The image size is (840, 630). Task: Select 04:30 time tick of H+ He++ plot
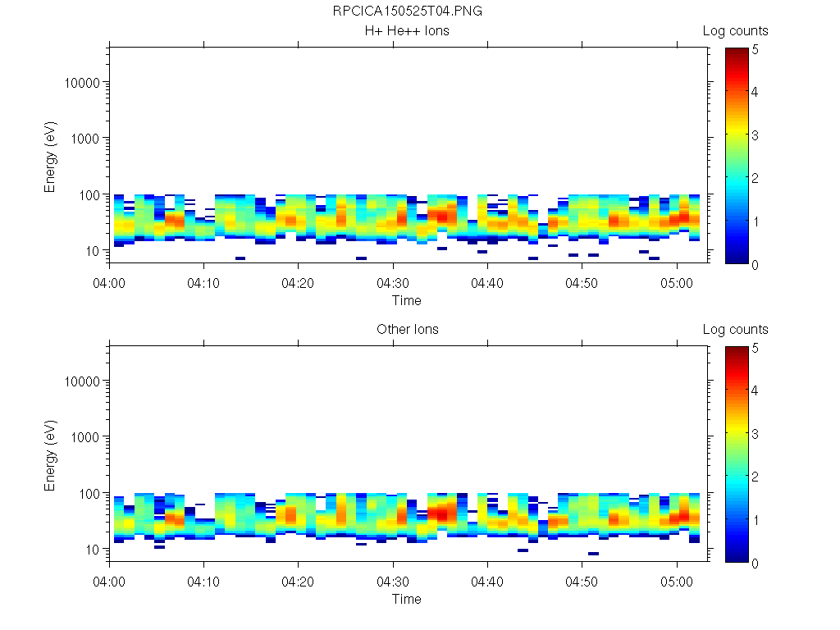pos(393,283)
